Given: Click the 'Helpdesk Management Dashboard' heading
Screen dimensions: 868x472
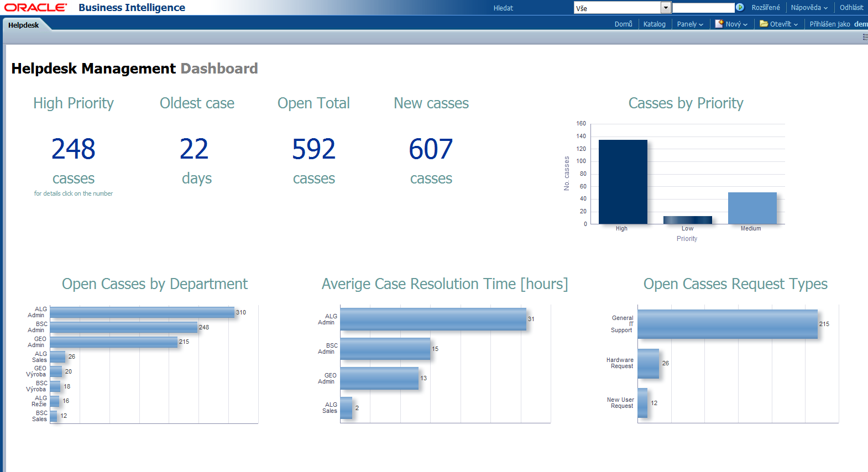Looking at the screenshot, I should pyautogui.click(x=134, y=69).
